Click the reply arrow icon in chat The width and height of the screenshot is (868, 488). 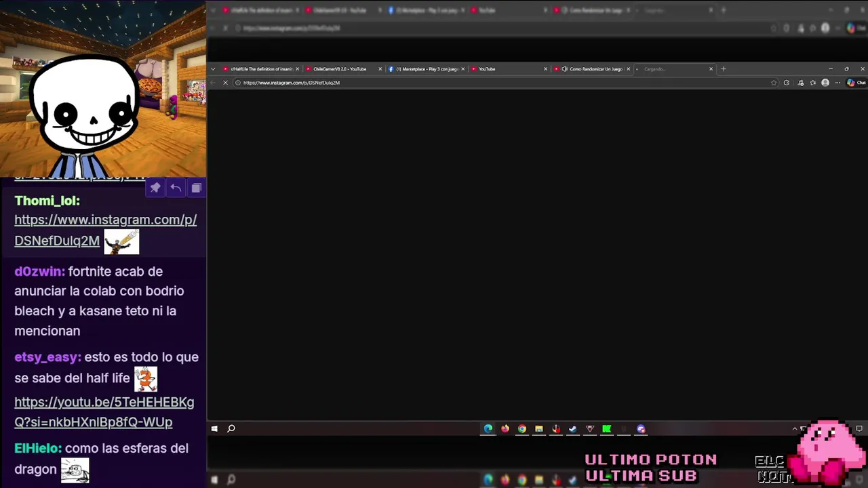(176, 188)
